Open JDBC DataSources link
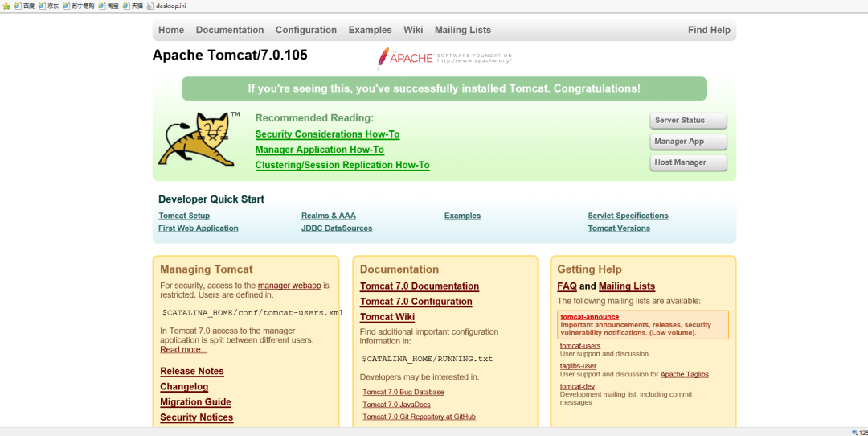Screen dimensions: 868x436 (337, 228)
